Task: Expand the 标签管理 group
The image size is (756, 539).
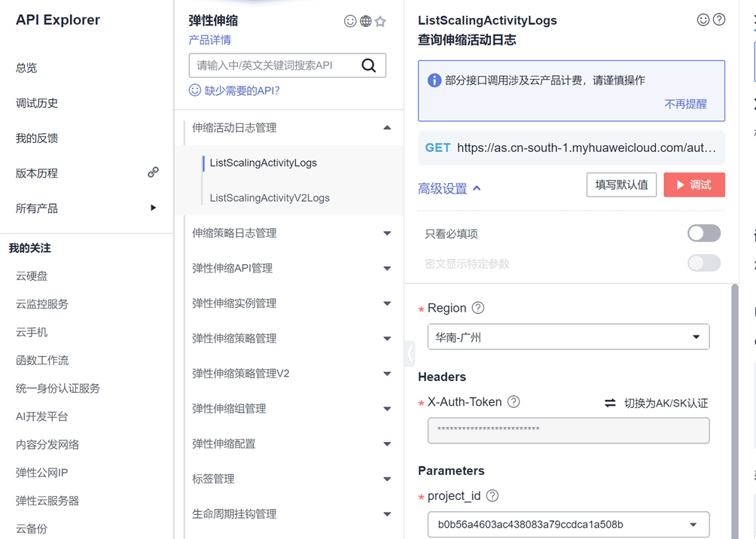Action: [x=387, y=480]
